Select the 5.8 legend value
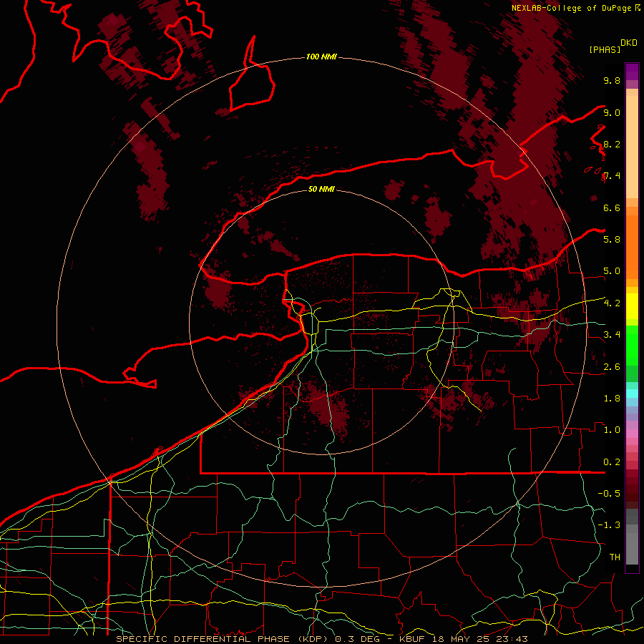This screenshot has width=644, height=644. (612, 240)
